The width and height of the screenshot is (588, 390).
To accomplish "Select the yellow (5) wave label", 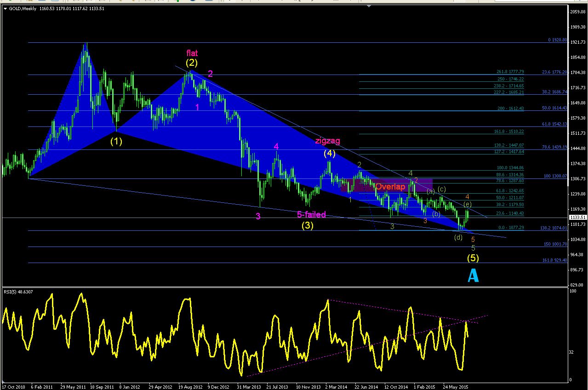I will click(474, 258).
